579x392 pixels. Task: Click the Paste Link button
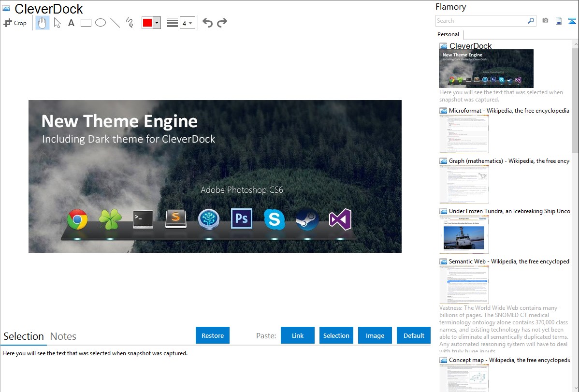tap(298, 335)
